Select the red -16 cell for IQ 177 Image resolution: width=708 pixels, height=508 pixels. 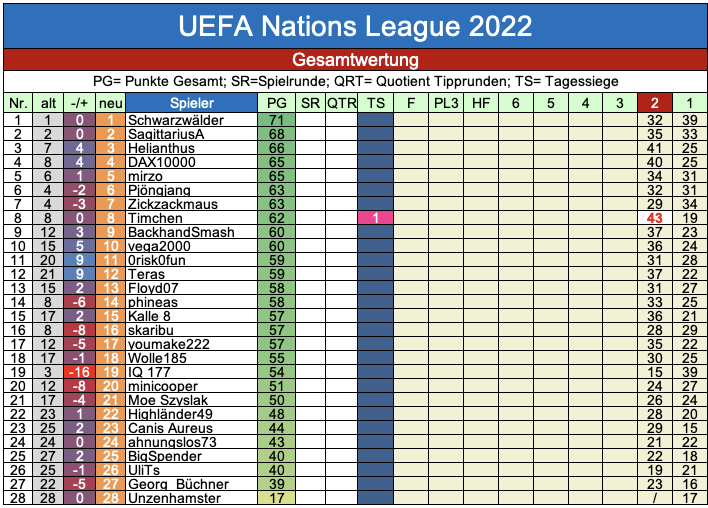click(x=80, y=372)
